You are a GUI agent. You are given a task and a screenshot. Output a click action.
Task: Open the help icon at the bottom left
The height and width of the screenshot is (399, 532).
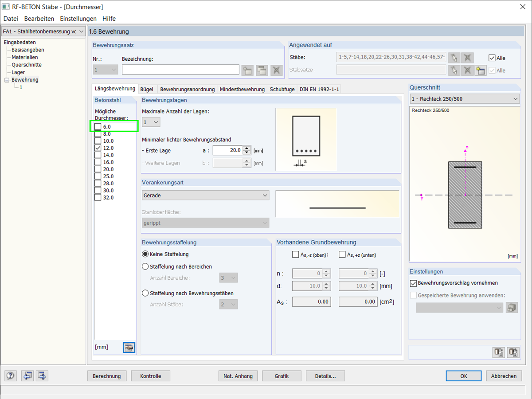tap(11, 376)
